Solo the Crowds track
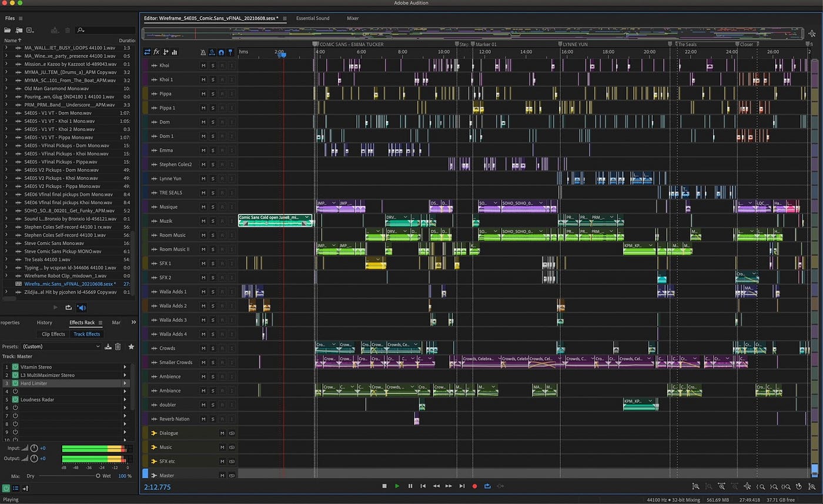823x504 pixels. [x=213, y=348]
